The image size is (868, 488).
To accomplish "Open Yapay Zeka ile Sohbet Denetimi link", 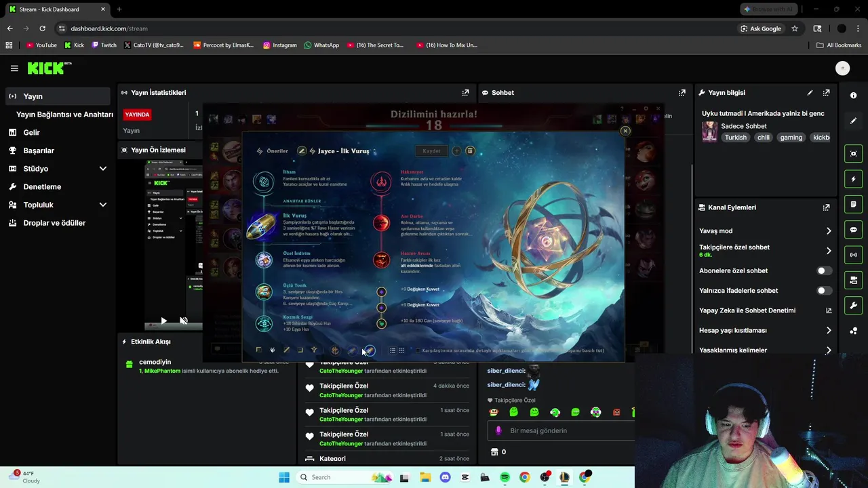I will (x=766, y=310).
